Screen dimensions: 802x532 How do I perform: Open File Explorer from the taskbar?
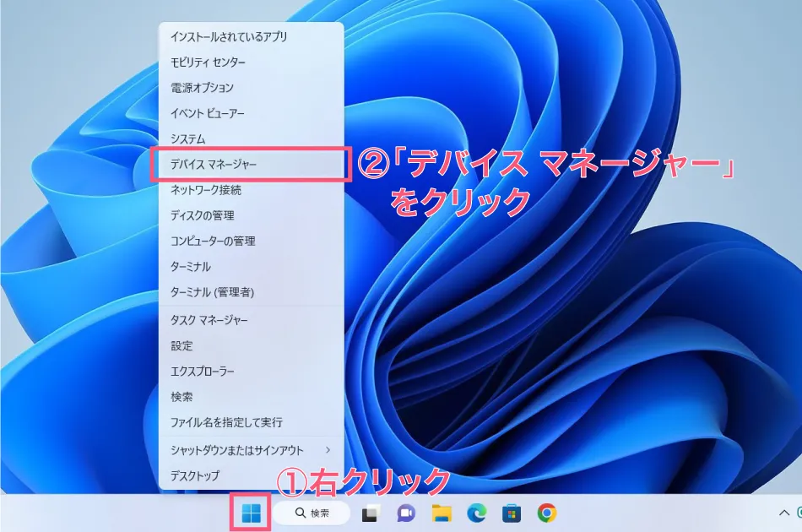click(x=442, y=513)
